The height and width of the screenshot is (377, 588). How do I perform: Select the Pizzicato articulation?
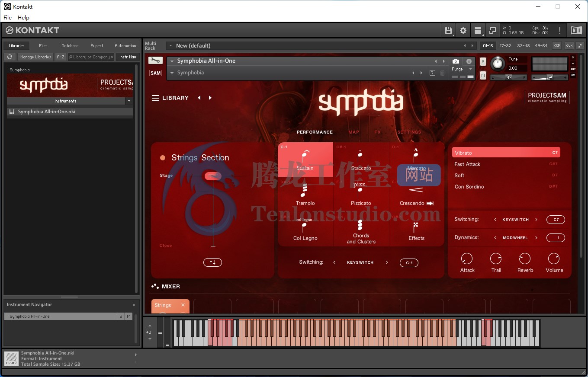click(361, 195)
